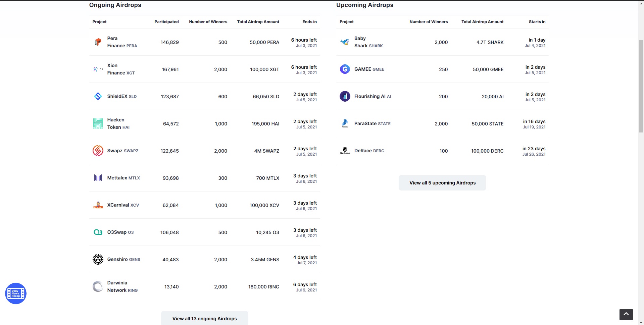Open the Daily News Recap widget
The width and height of the screenshot is (644, 325).
tap(15, 293)
